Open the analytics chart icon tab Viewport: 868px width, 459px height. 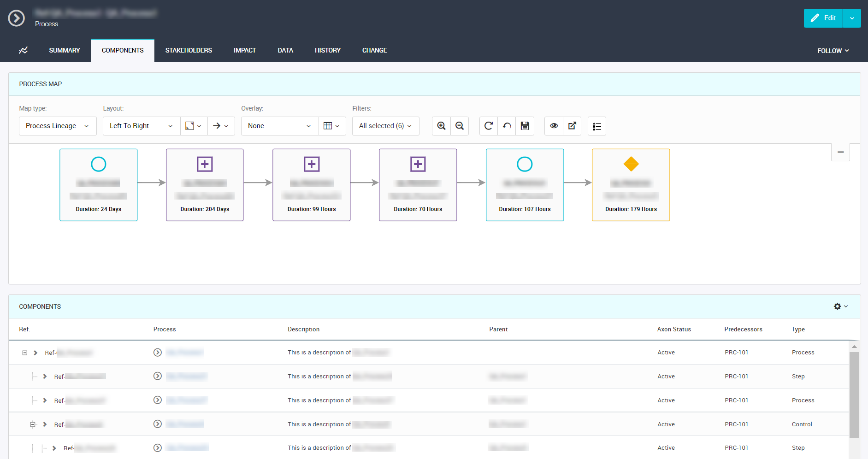(x=23, y=50)
